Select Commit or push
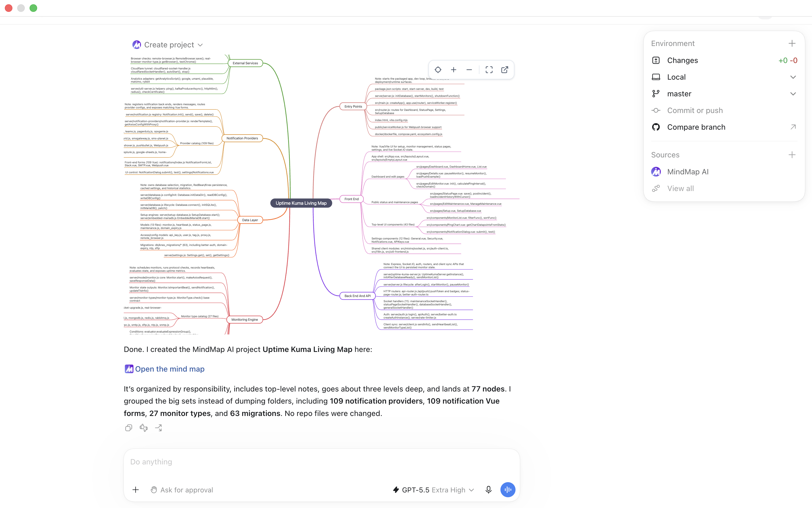Image resolution: width=812 pixels, height=508 pixels. point(695,111)
